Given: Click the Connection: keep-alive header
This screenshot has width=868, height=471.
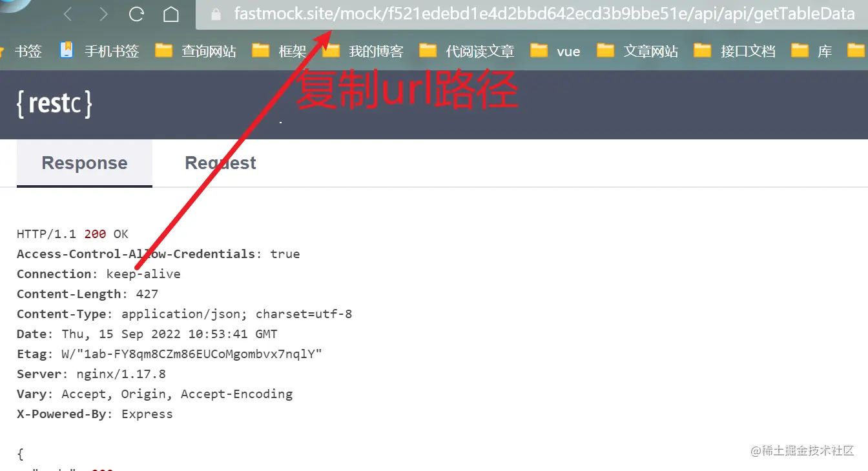Looking at the screenshot, I should [99, 274].
